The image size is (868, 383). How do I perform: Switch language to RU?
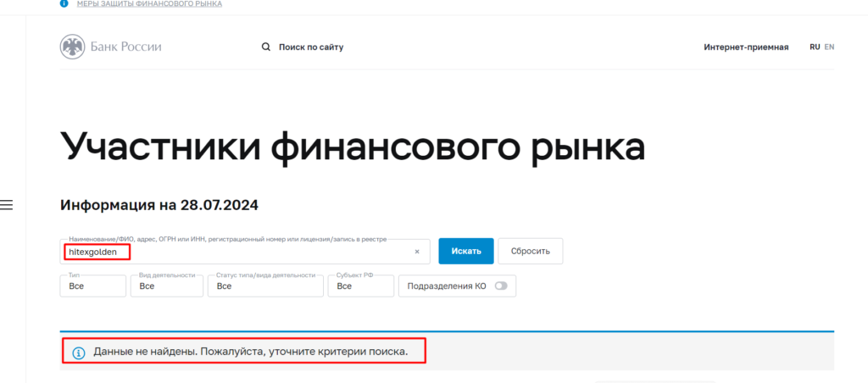[815, 47]
